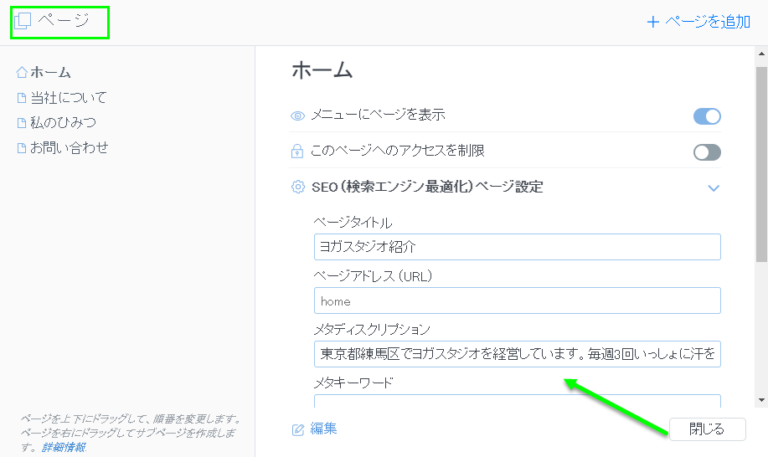Screen dimensions: 768x457
Task: Click the scrollbar down arrow
Action: click(x=761, y=400)
